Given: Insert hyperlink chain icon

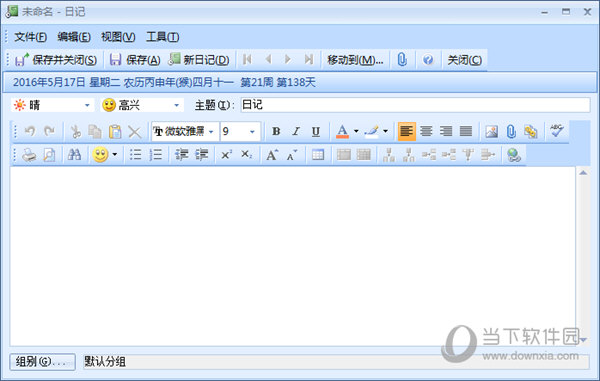Looking at the screenshot, I should click(x=531, y=132).
